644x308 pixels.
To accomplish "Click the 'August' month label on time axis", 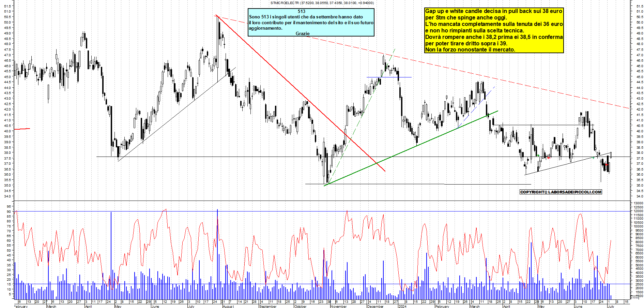I will point(228,306).
